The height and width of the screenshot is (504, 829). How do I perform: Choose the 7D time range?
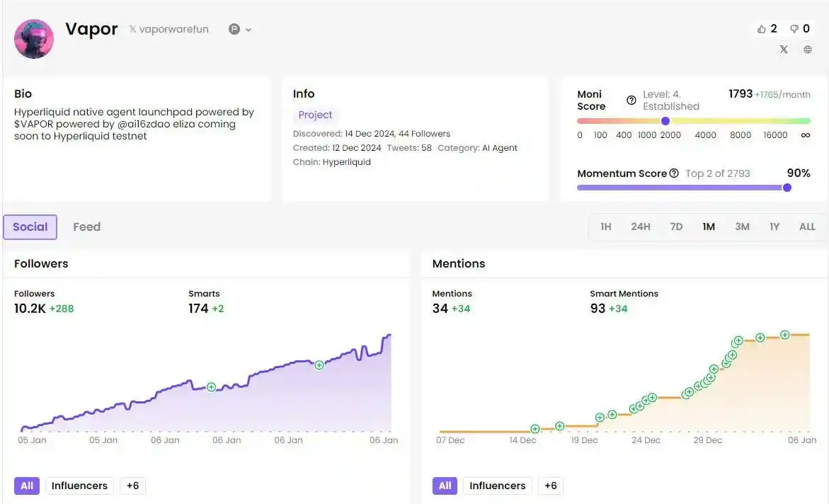(x=676, y=227)
